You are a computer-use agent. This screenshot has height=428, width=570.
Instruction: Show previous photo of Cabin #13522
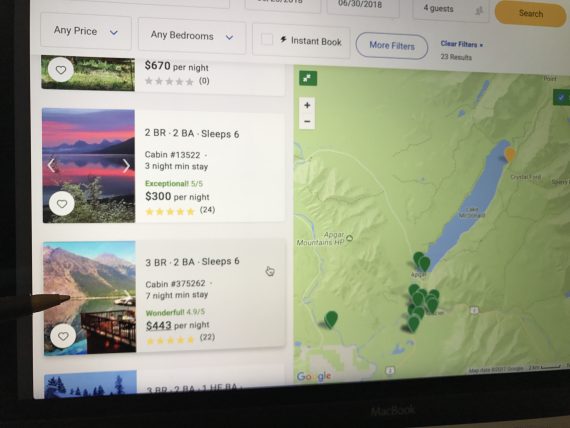51,165
